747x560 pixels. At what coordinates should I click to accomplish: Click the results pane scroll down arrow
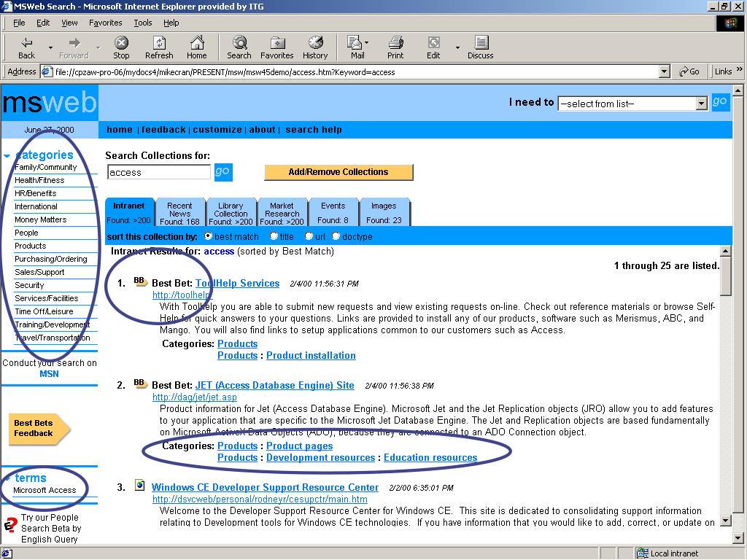(725, 521)
